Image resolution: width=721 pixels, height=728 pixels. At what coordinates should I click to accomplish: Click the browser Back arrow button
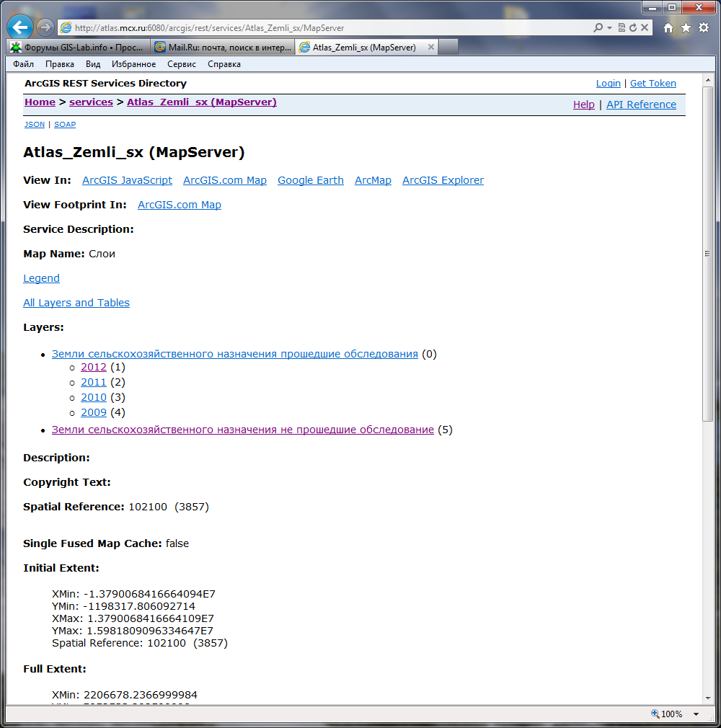[x=20, y=27]
